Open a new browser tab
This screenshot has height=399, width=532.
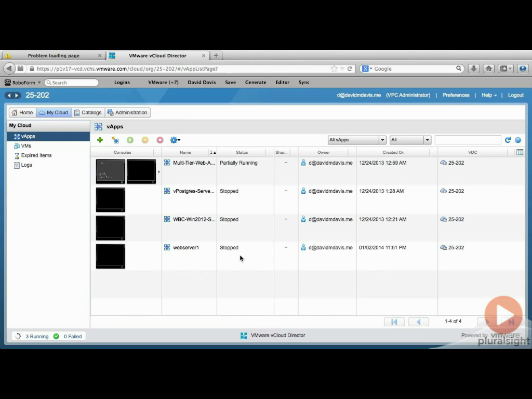point(216,56)
